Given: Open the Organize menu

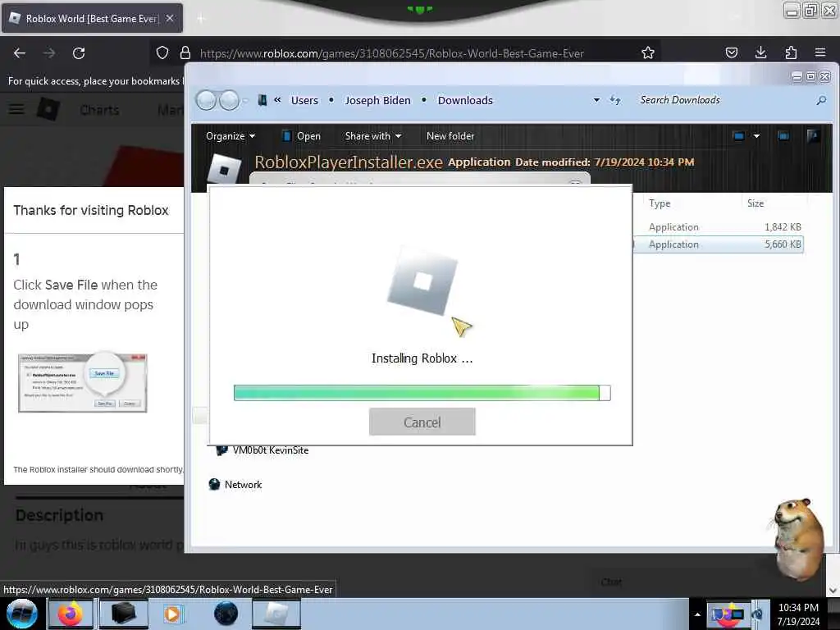Looking at the screenshot, I should click(231, 136).
